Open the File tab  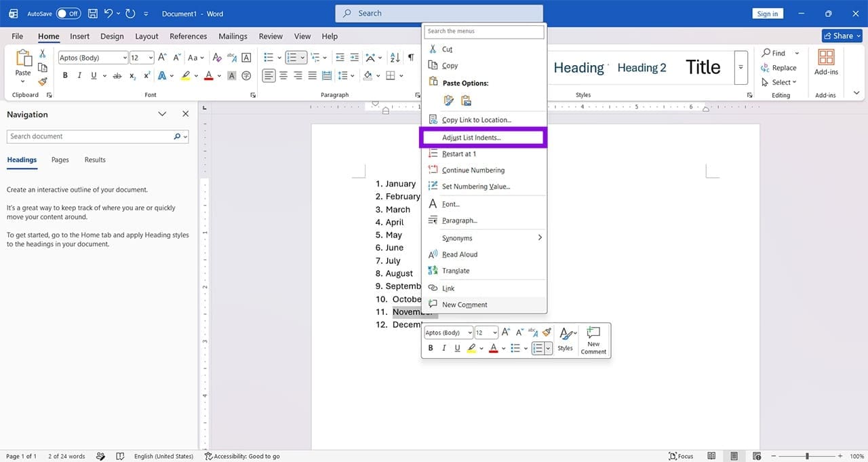[17, 37]
